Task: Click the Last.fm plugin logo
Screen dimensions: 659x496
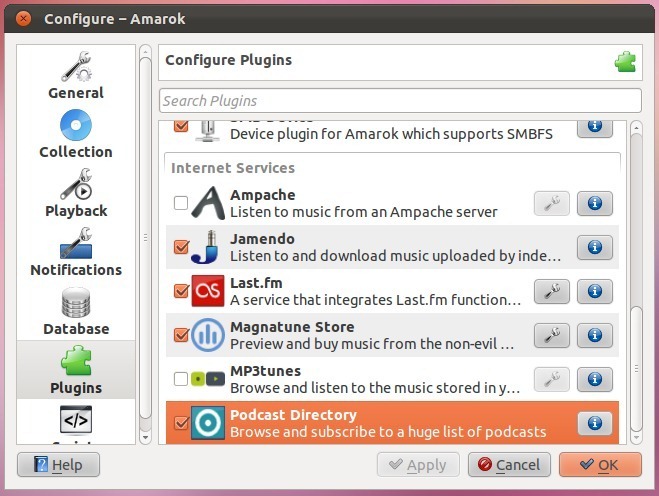Action: [208, 291]
